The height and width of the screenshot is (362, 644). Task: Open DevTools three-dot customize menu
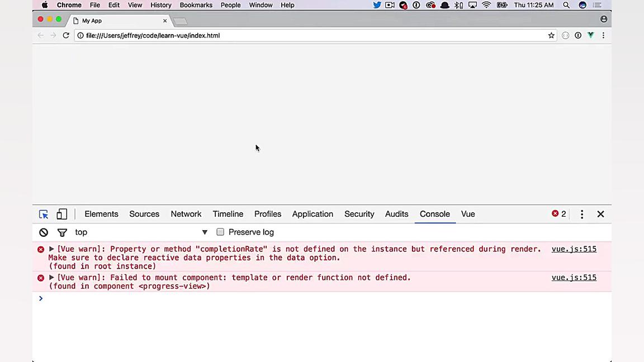(581, 215)
